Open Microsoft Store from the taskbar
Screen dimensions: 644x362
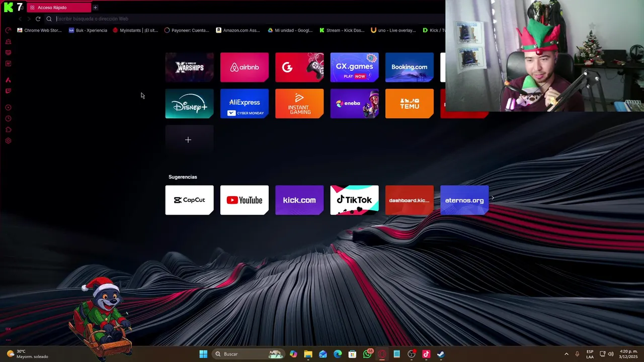click(352, 354)
